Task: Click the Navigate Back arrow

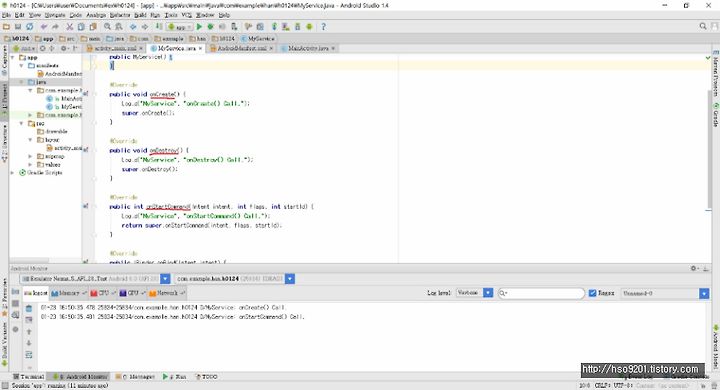Action: click(x=133, y=27)
